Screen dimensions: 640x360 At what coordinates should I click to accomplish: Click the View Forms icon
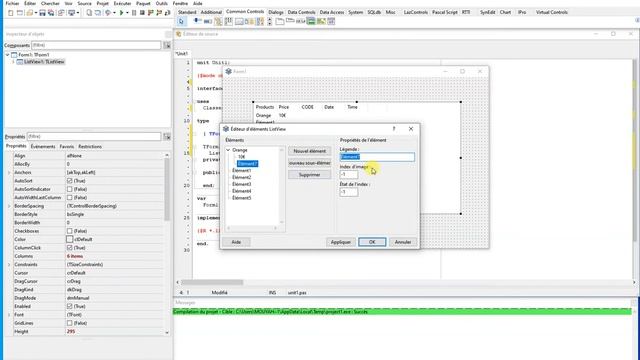pos(97,13)
